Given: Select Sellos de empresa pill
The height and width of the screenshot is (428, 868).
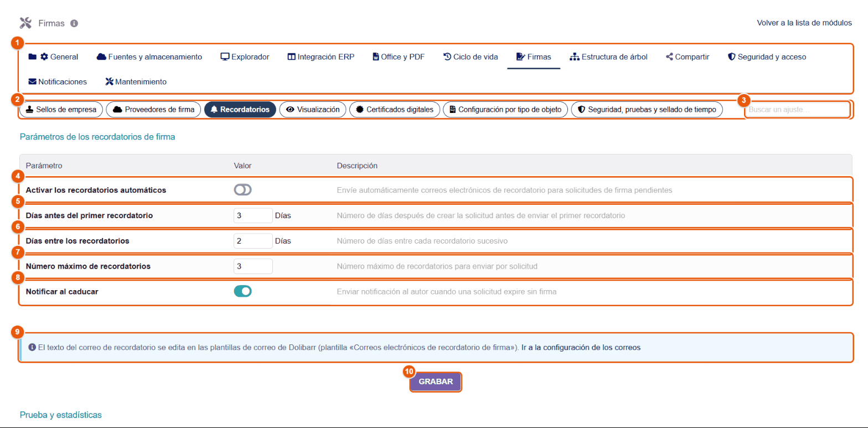Looking at the screenshot, I should click(x=61, y=110).
